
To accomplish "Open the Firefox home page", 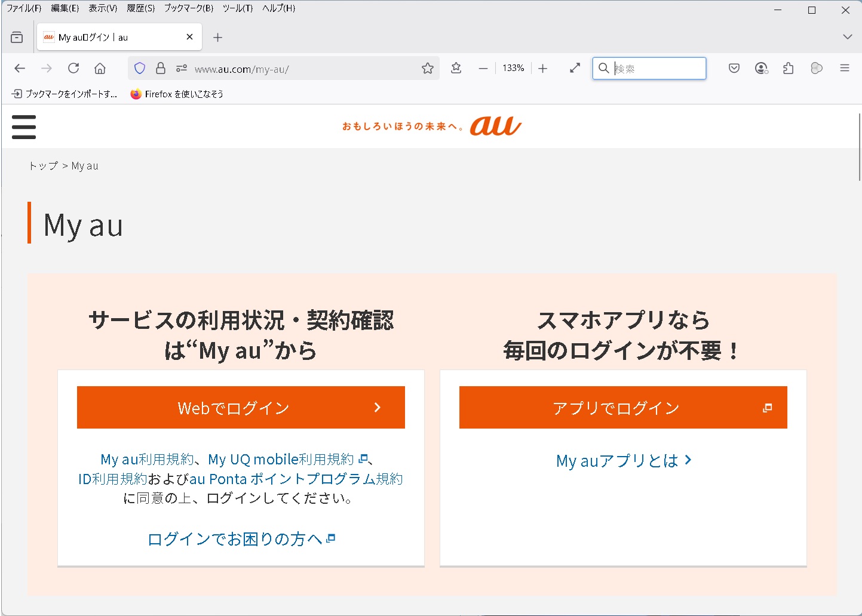I will (100, 68).
